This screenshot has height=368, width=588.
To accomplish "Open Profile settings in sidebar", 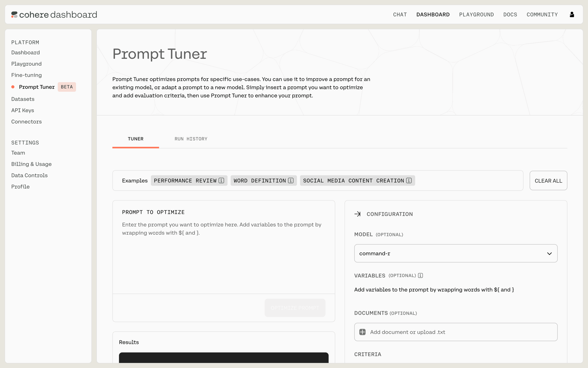I will pos(20,187).
